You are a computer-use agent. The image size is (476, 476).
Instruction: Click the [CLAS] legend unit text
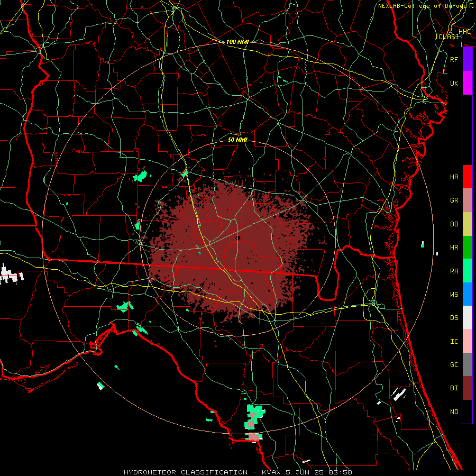pyautogui.click(x=447, y=37)
